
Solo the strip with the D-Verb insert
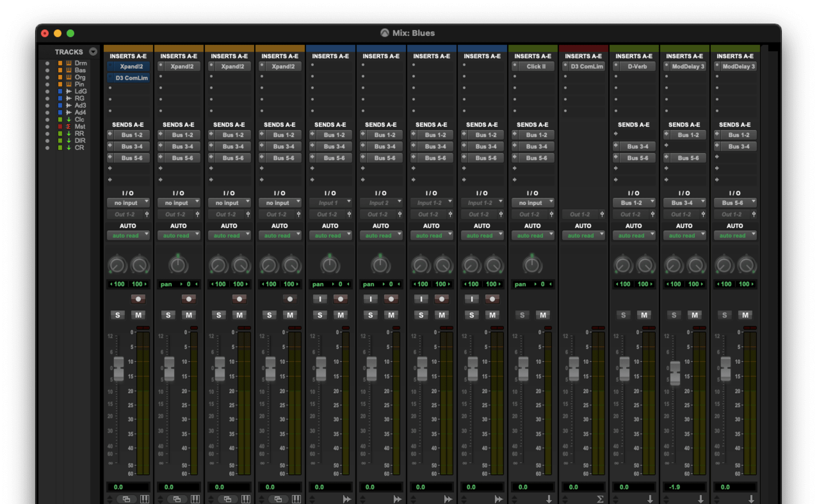click(623, 315)
